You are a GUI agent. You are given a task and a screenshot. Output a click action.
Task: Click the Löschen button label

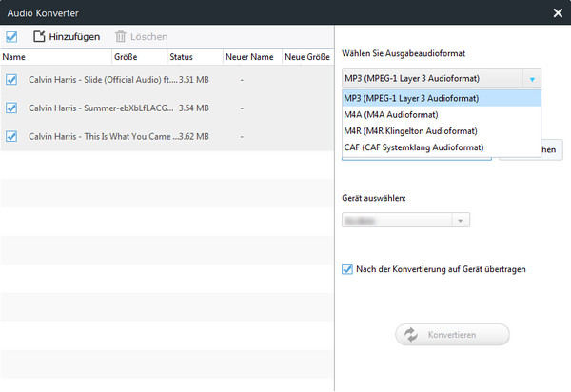[x=149, y=37]
